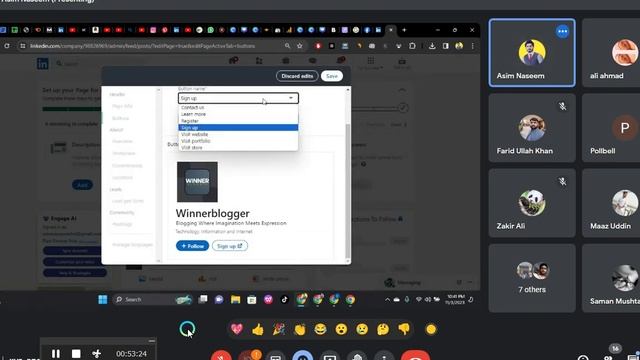Select ali ahmad participant tile

(611, 53)
